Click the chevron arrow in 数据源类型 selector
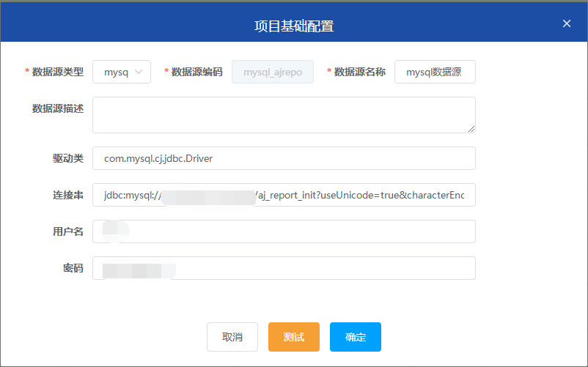Screen dimensions: 588x367 [139, 72]
